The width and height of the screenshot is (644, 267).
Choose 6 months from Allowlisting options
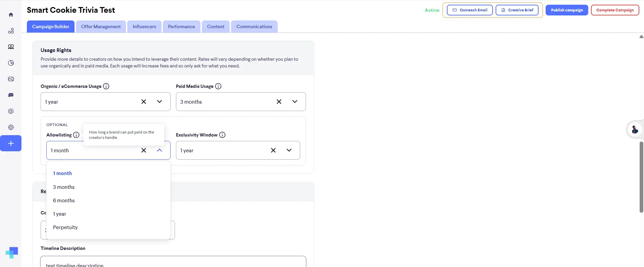pos(108,201)
